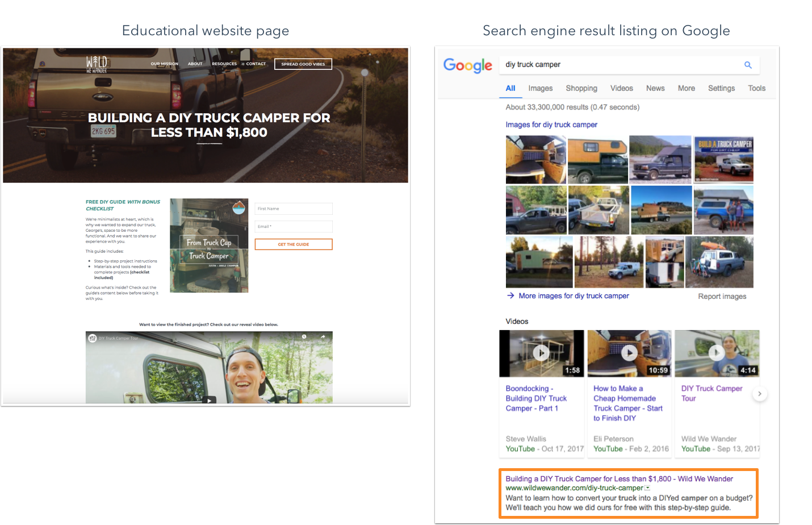The width and height of the screenshot is (812, 525).
Task: Click the Report images link
Action: (x=722, y=296)
